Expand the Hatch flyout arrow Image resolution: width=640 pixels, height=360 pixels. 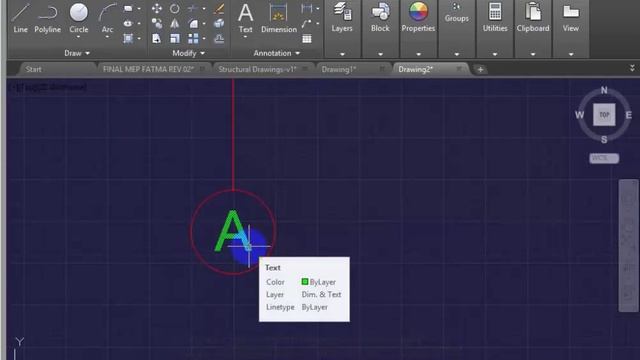(139, 39)
